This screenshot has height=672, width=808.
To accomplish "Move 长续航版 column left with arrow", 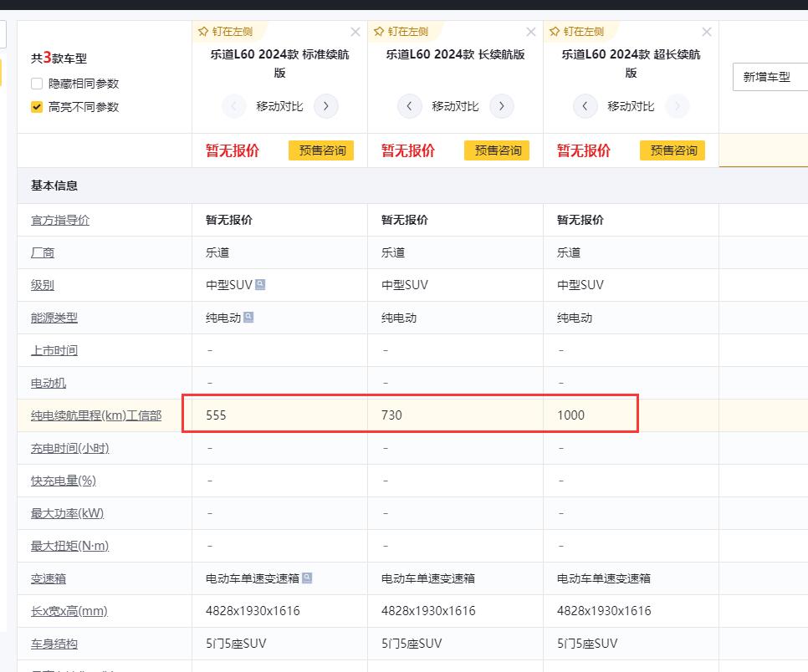I will [409, 106].
